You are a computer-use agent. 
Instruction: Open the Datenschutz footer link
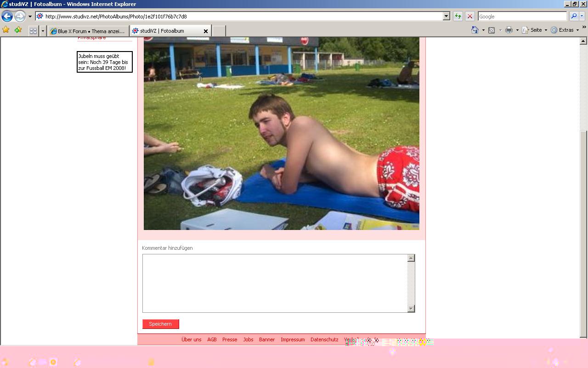[324, 339]
